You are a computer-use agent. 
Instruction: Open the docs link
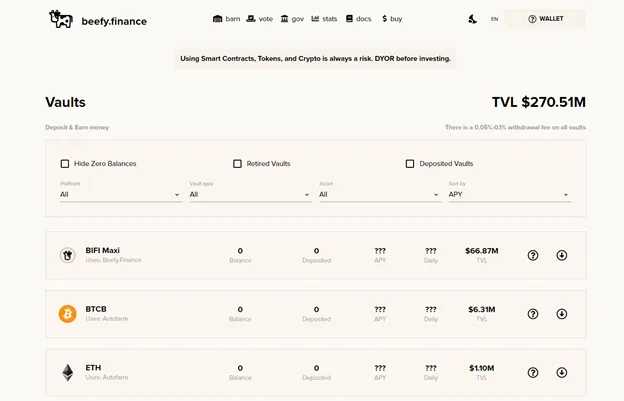click(x=358, y=19)
